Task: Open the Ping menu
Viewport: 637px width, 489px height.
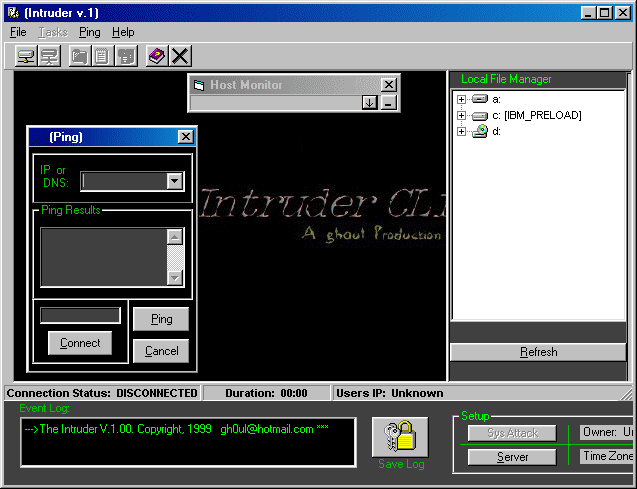Action: (x=90, y=32)
